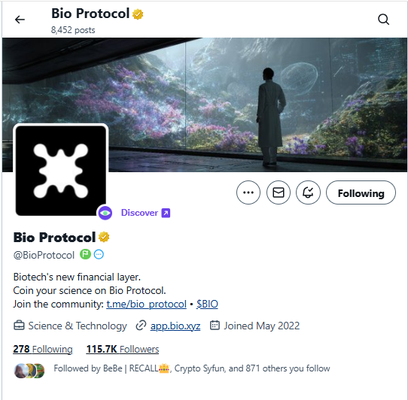This screenshot has height=400, width=408.
Task: Toggle post notifications with the bell icon
Action: pos(308,192)
